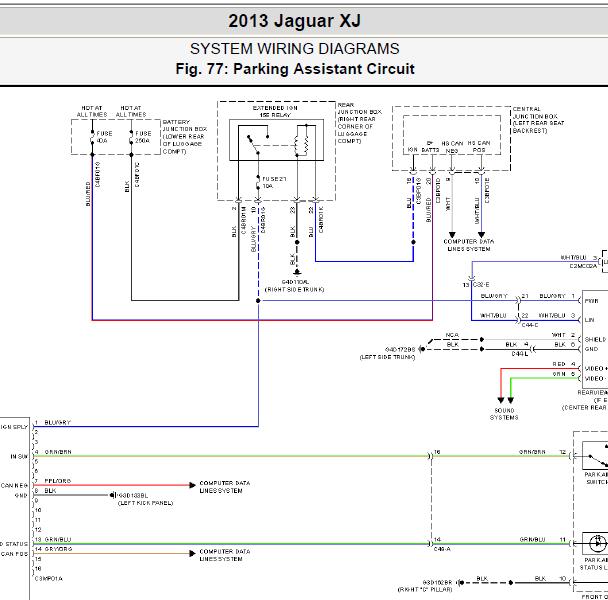This screenshot has width=608, height=600.
Task: Click 'B+ BATT2' in central junction box
Action: (430, 147)
